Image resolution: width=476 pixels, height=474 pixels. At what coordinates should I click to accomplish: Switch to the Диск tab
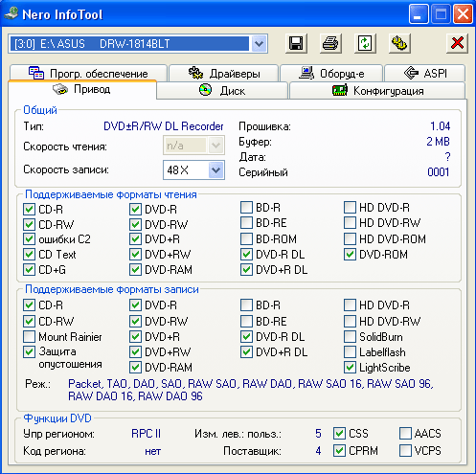click(x=222, y=91)
